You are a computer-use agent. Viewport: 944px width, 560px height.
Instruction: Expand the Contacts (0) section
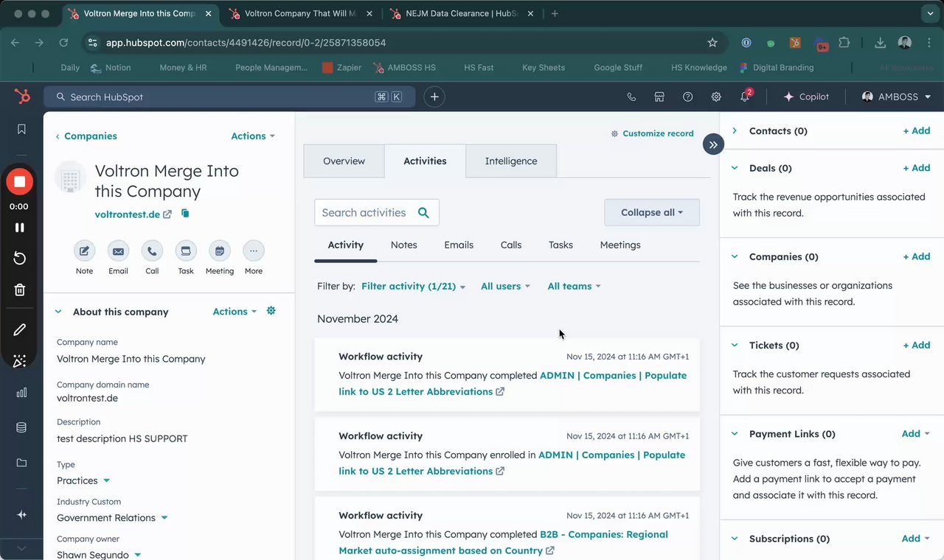[735, 130]
